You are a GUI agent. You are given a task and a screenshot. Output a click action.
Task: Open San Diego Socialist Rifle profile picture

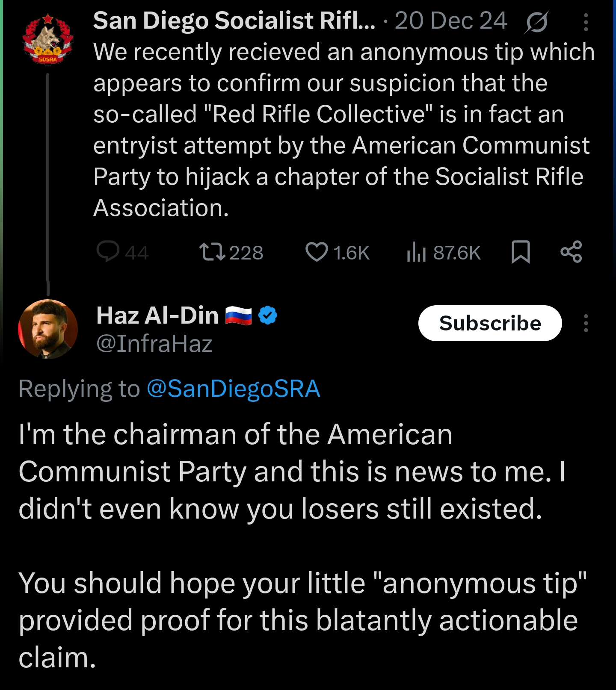(x=47, y=40)
